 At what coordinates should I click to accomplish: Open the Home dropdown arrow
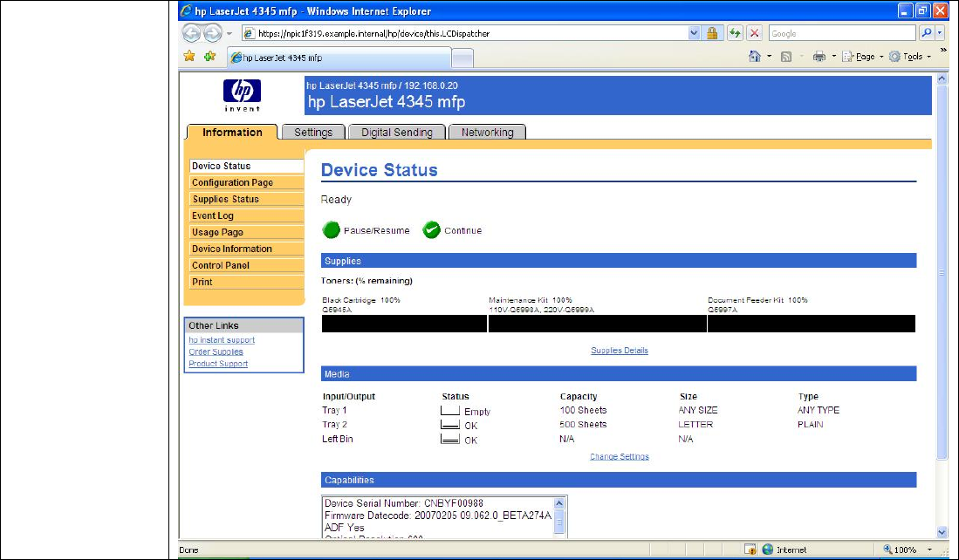770,56
